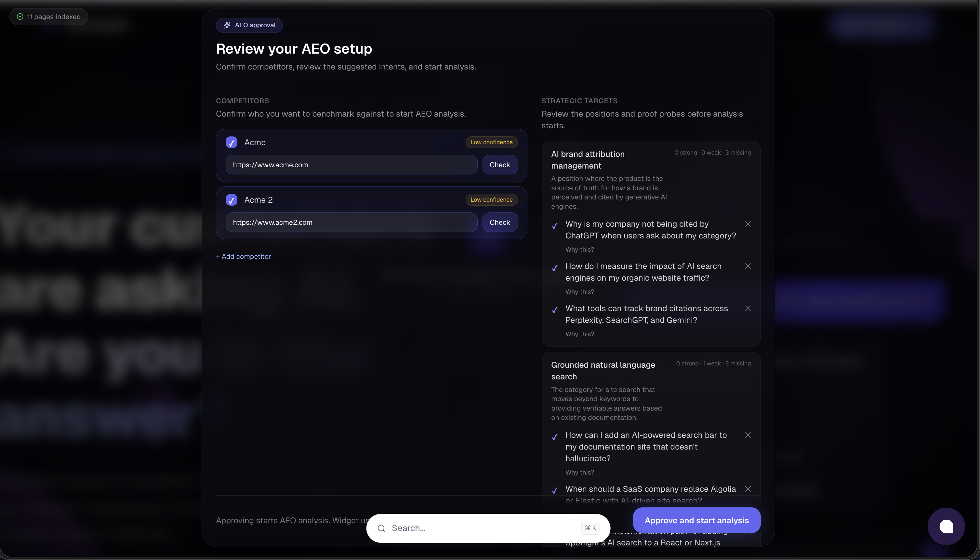This screenshot has width=980, height=560.
Task: Click the acme2.com URL input field
Action: point(351,222)
